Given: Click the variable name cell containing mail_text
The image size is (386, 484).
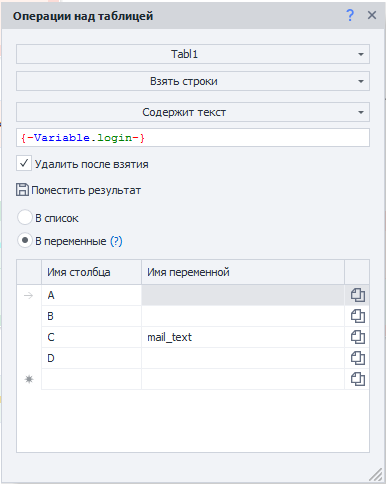Looking at the screenshot, I should [x=243, y=337].
